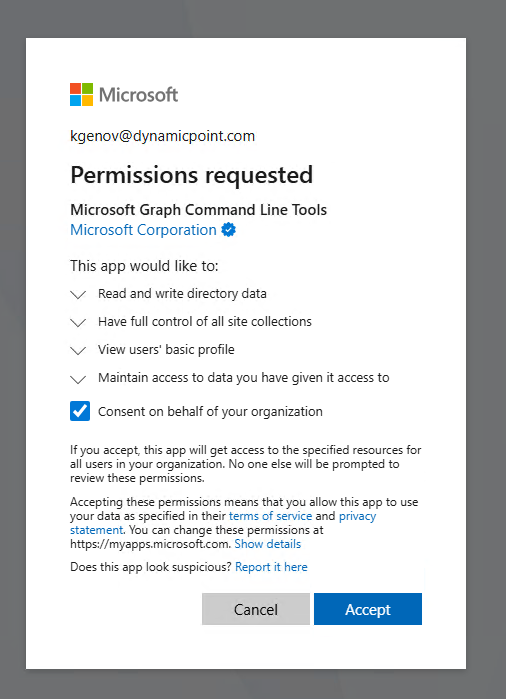The height and width of the screenshot is (699, 506).
Task: Expand the View users' basic profile chevron
Action: tap(78, 350)
